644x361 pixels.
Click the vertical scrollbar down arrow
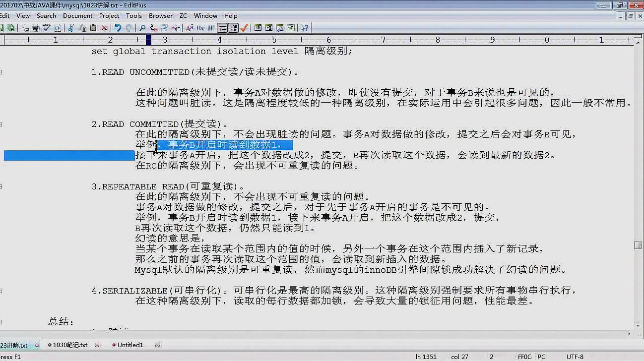638,325
